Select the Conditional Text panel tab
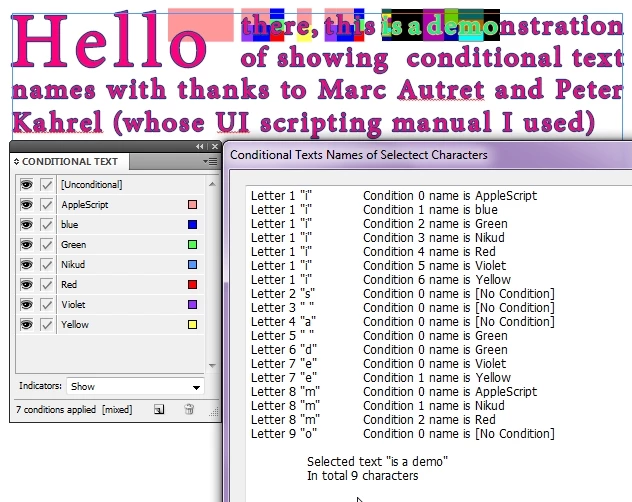 click(x=70, y=162)
